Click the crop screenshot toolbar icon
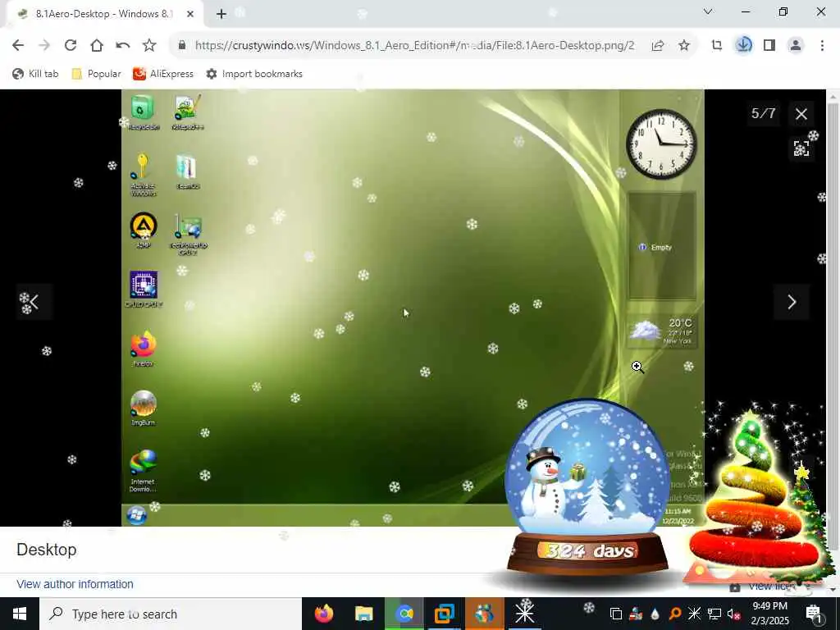Screen dimensions: 840x630 point(717,46)
